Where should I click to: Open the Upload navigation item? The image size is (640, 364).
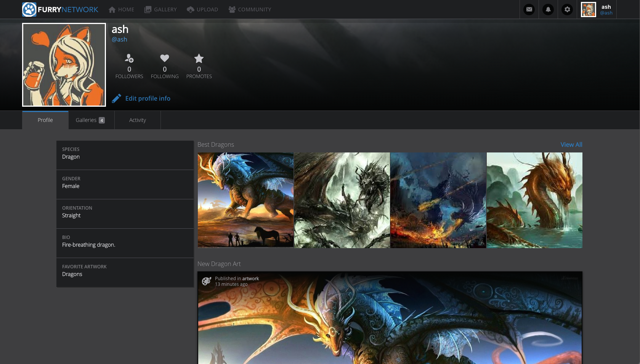(202, 10)
